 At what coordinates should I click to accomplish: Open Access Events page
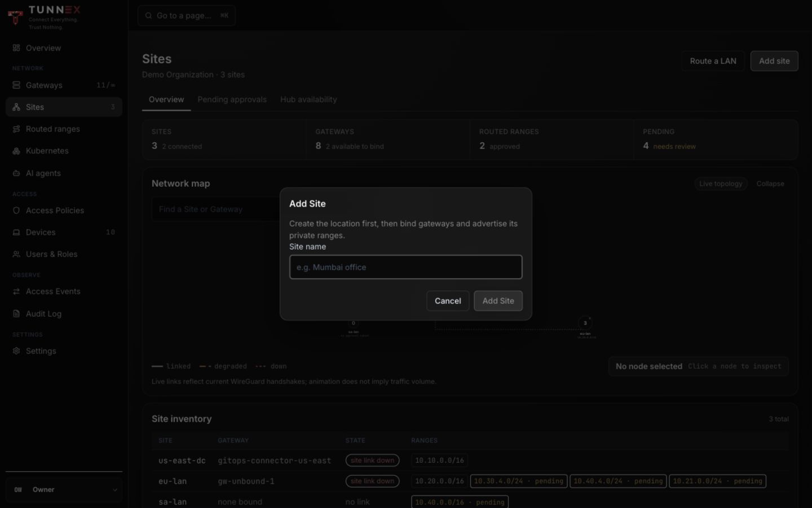64,292
